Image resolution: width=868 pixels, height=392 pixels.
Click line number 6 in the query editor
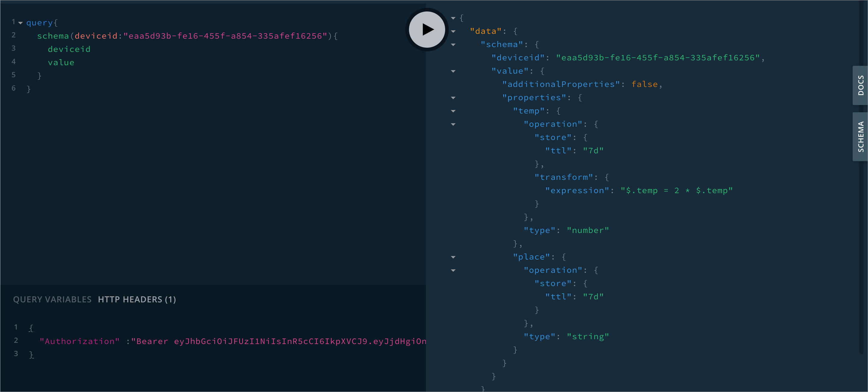click(x=14, y=88)
